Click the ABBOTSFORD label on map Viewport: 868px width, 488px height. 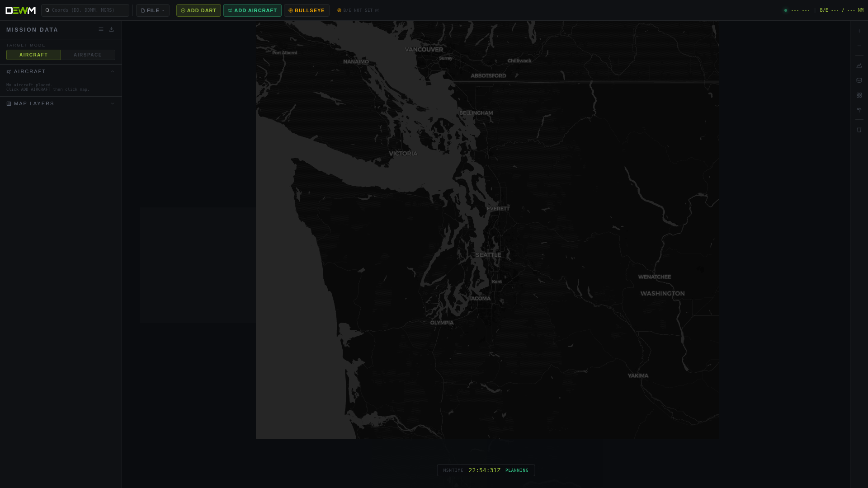pos(488,76)
